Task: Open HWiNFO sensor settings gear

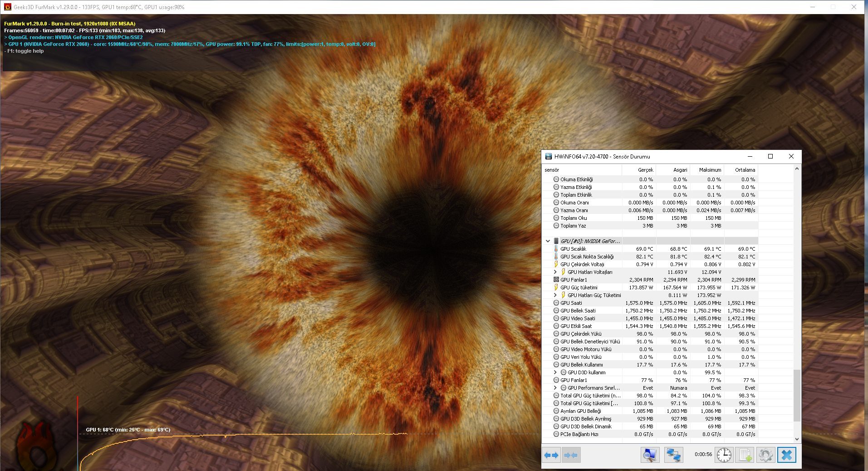Action: coord(765,455)
